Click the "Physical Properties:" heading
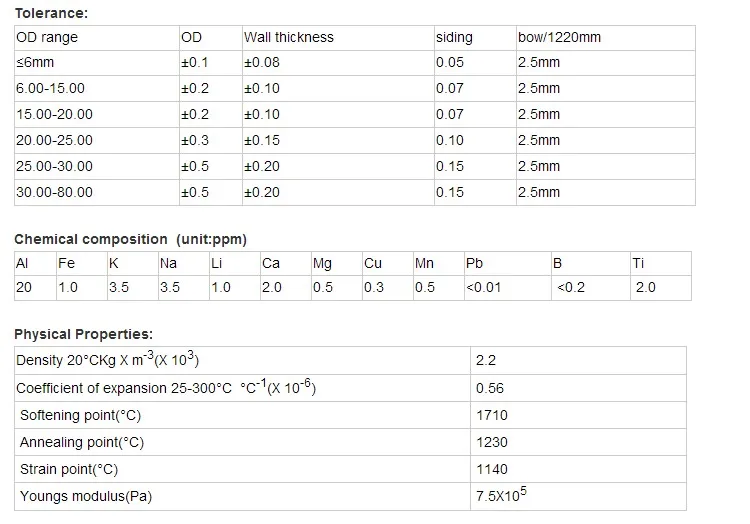 [x=83, y=334]
